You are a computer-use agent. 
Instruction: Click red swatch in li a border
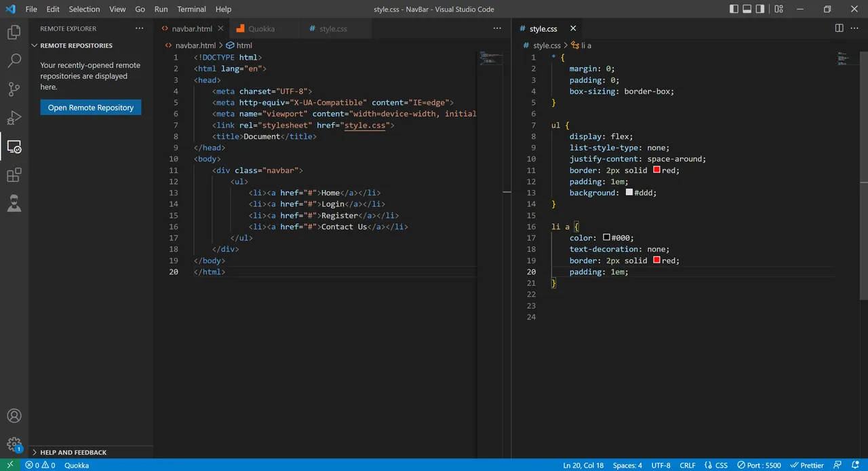[x=656, y=260]
